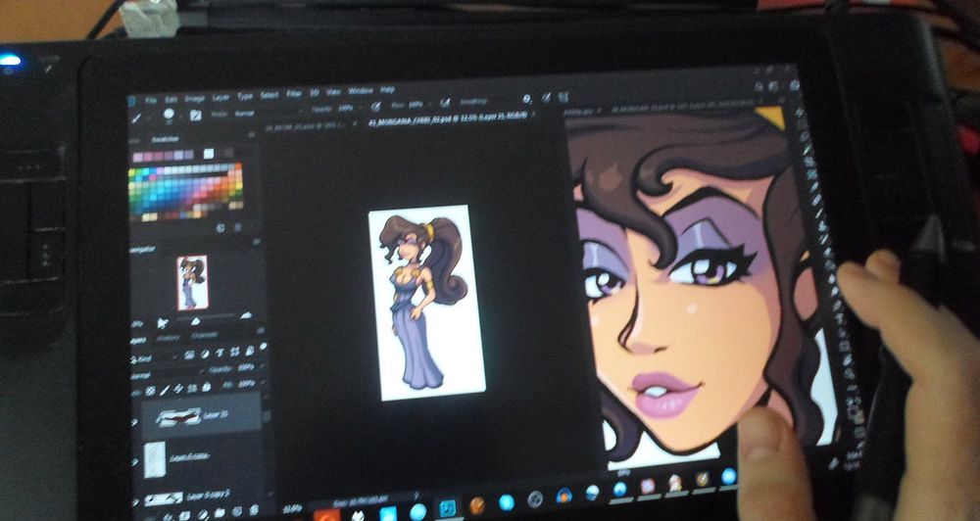Click Navigator zoom in mountain icon
980x521 pixels.
click(246, 316)
